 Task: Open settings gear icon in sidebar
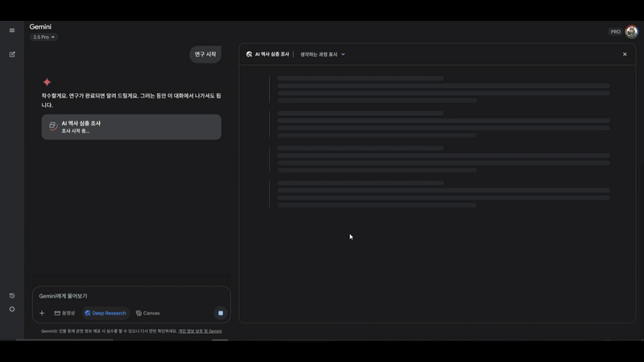click(12, 309)
